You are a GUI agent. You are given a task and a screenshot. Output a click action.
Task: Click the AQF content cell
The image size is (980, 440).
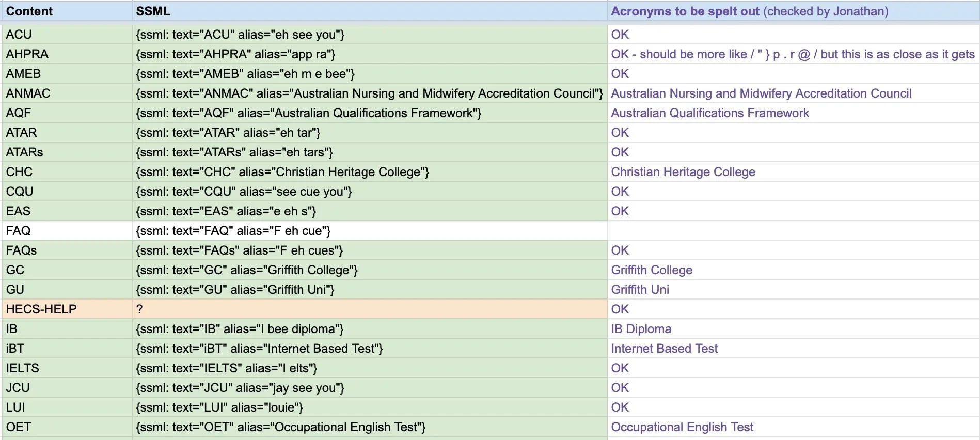click(x=68, y=113)
